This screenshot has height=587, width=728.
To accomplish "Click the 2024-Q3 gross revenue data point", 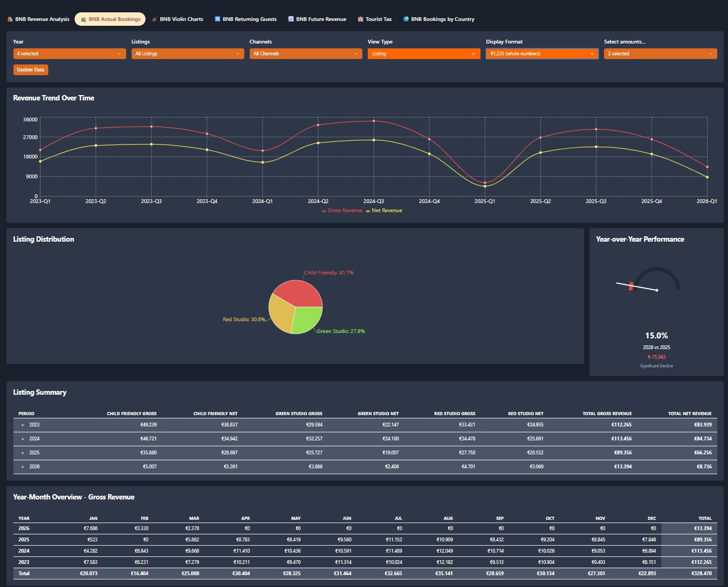I will click(374, 121).
